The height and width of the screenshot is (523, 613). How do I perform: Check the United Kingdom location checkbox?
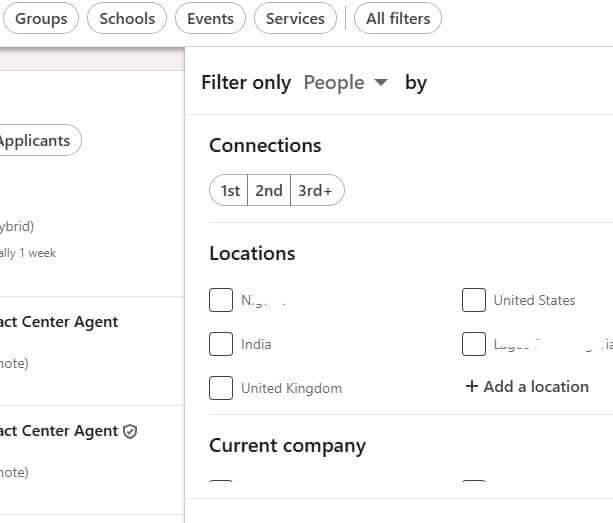coord(221,388)
